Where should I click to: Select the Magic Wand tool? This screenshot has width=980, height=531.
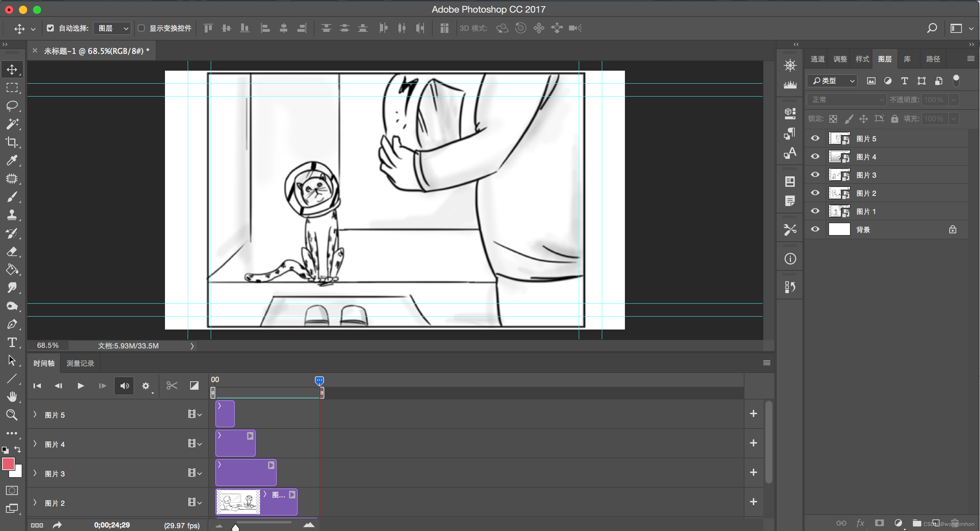(12, 124)
